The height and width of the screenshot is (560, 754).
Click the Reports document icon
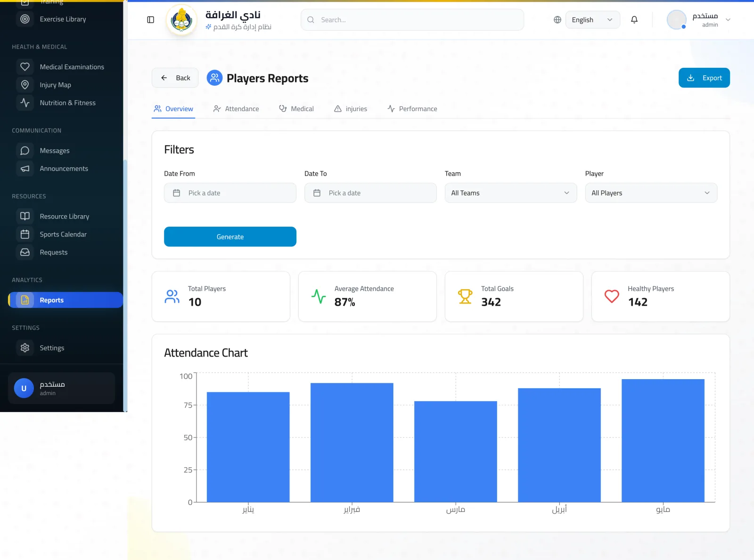click(x=25, y=300)
